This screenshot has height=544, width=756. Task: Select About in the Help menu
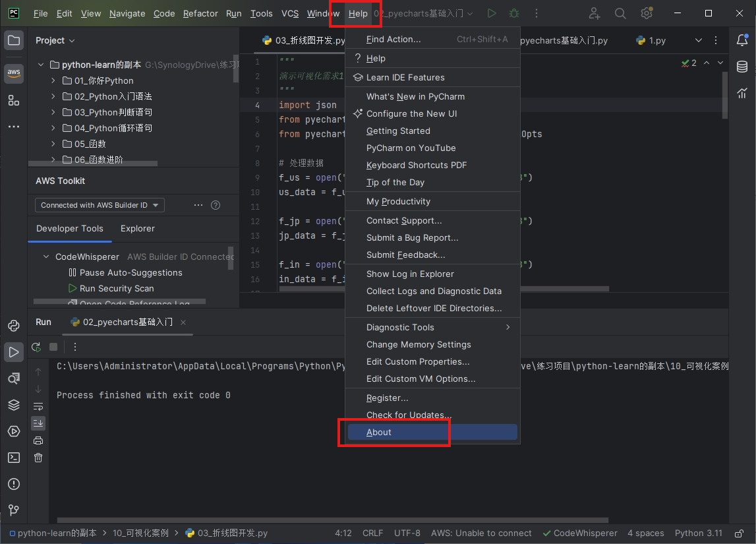[379, 432]
